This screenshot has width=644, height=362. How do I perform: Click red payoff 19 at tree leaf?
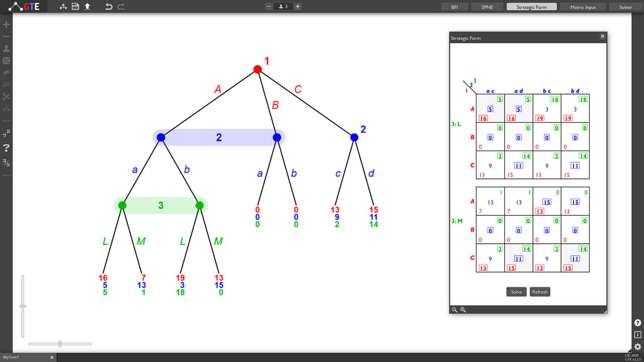click(180, 278)
